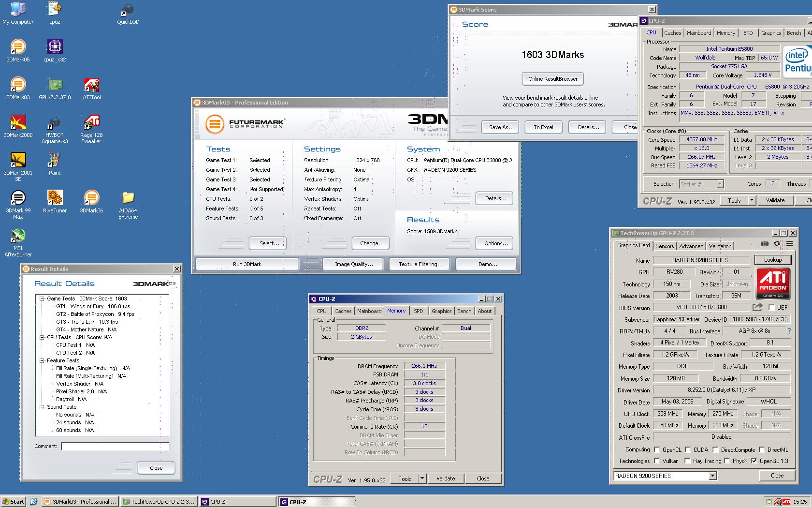Viewport: 812px width, 508px height.
Task: Launch MSI Afterburner desktop icon
Action: (18, 242)
